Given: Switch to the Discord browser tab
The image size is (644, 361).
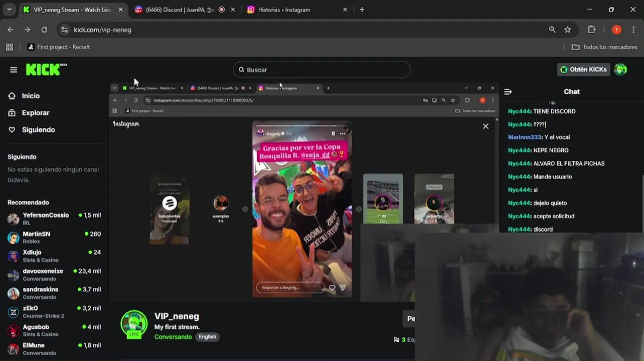Looking at the screenshot, I should [x=185, y=10].
